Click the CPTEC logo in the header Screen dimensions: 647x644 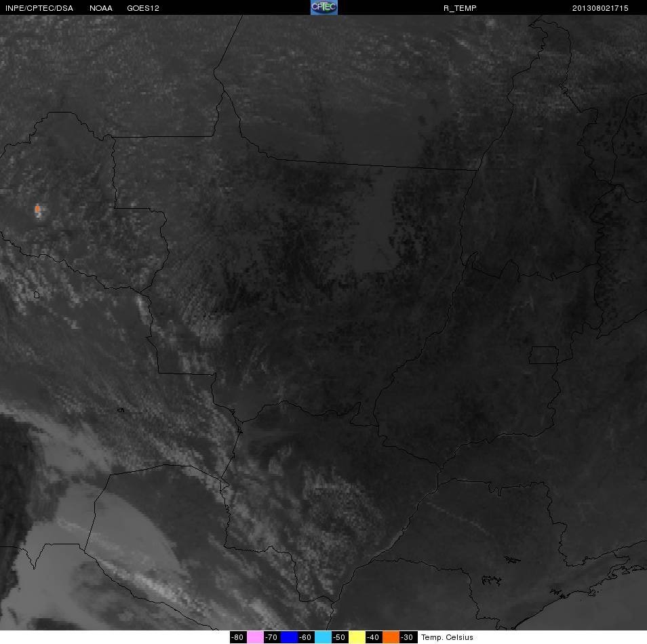pyautogui.click(x=324, y=7)
